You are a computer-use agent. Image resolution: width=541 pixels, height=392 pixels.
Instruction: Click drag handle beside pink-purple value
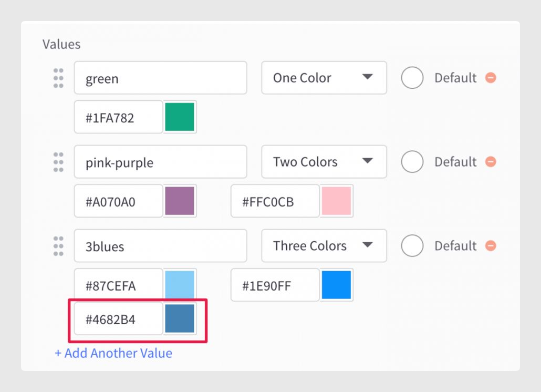[x=58, y=162]
